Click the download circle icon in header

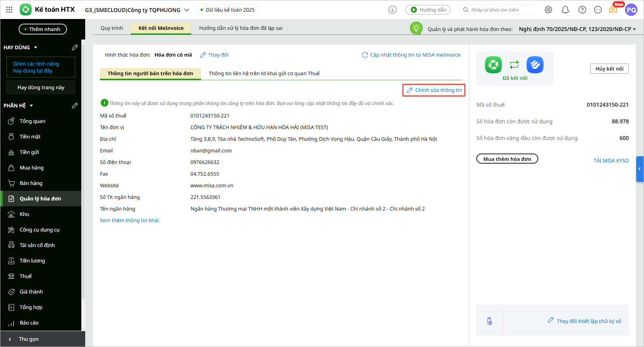click(393, 10)
